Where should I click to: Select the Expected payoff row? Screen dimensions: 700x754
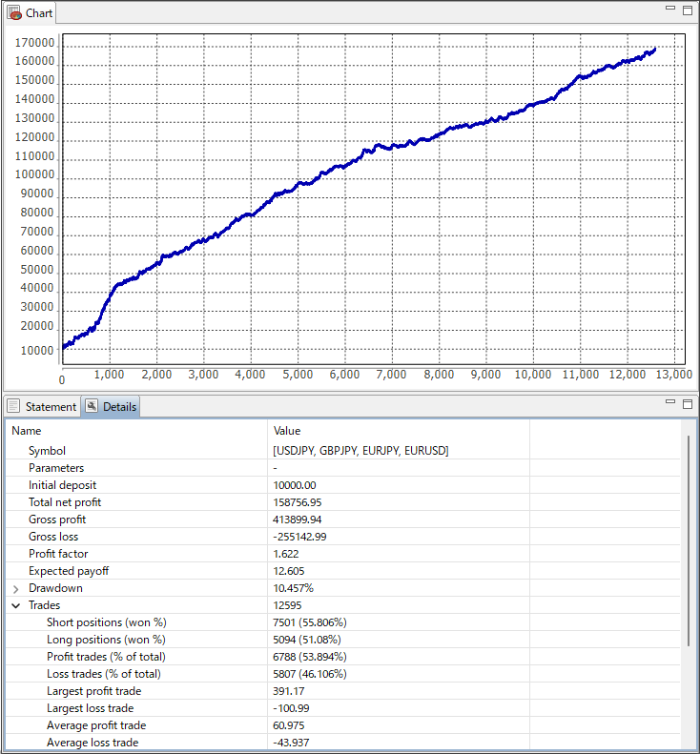342,571
